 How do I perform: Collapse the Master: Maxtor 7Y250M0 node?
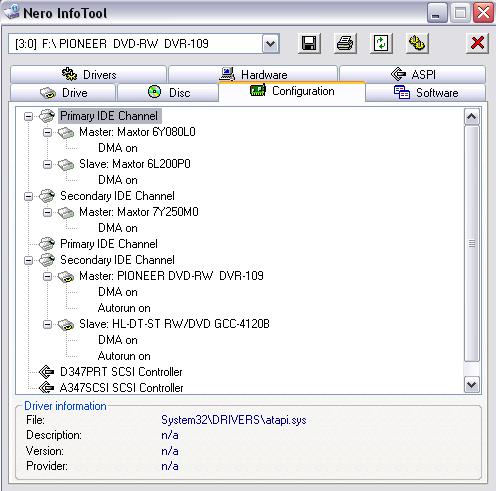[48, 212]
